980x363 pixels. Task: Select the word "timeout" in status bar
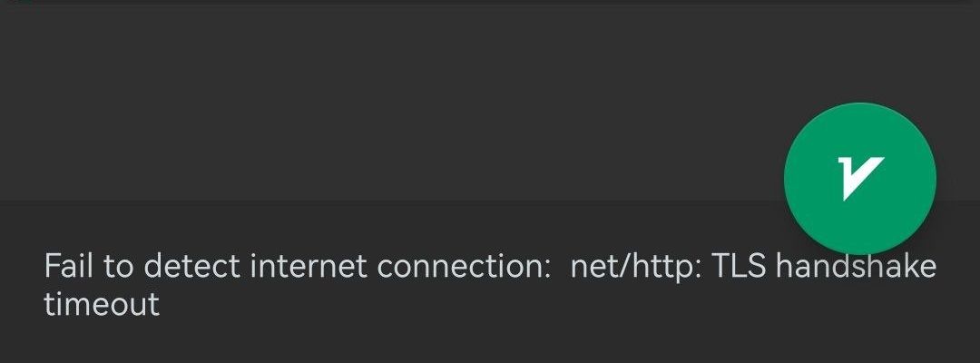pos(101,303)
